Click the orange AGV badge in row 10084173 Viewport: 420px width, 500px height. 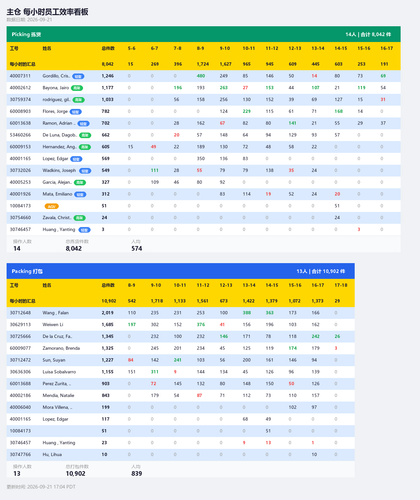coord(52,206)
